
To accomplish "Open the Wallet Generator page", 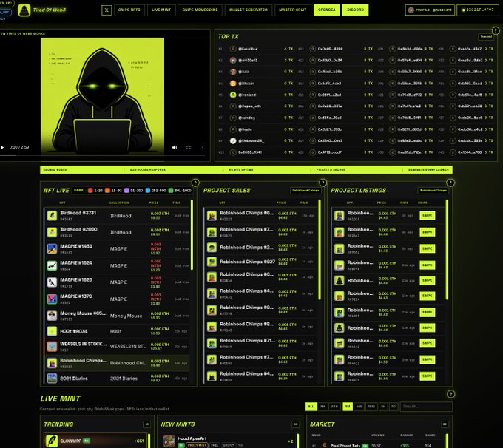I will pyautogui.click(x=249, y=10).
